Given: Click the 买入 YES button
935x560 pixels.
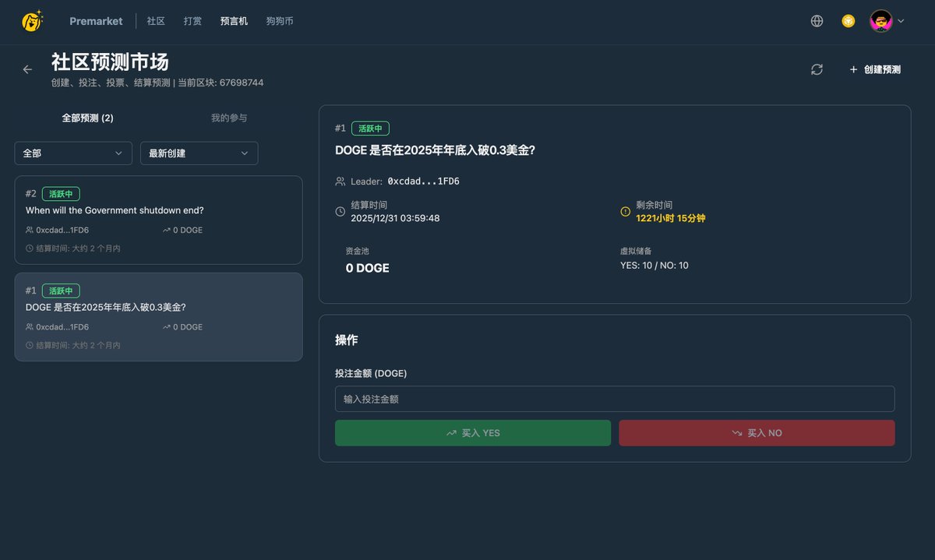Looking at the screenshot, I should [x=473, y=433].
